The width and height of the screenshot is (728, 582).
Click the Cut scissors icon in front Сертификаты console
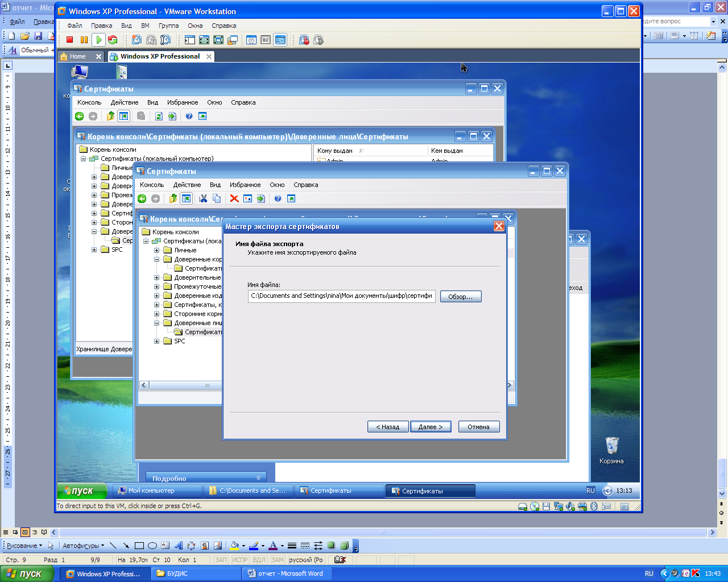[x=203, y=198]
